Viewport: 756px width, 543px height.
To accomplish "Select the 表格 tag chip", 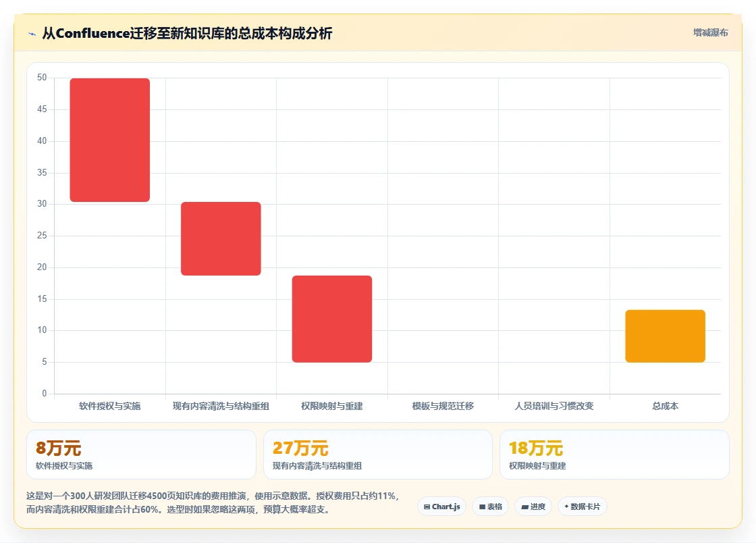I will point(490,507).
